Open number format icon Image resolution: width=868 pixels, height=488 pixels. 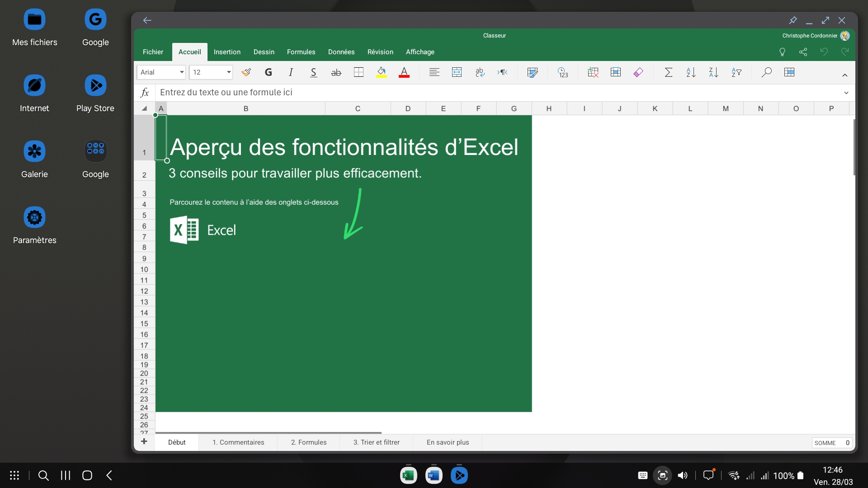[x=563, y=72]
